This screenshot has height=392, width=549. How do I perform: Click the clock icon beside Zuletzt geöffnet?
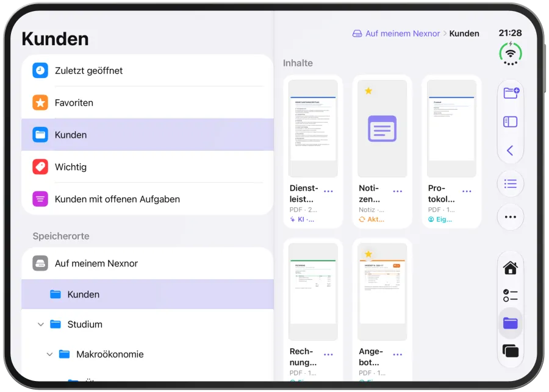[40, 70]
